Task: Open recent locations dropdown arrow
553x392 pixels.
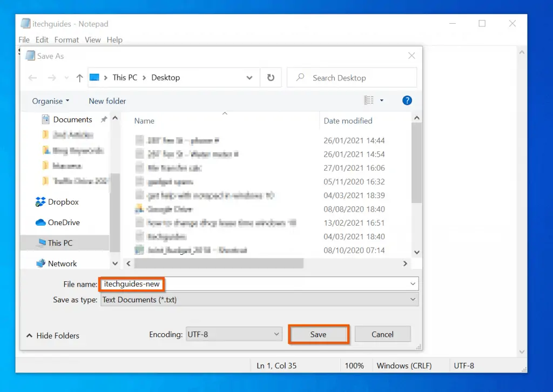Action: (x=66, y=78)
